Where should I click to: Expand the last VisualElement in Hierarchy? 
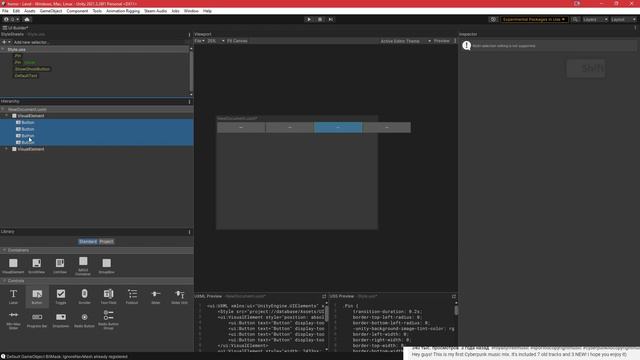click(7, 149)
